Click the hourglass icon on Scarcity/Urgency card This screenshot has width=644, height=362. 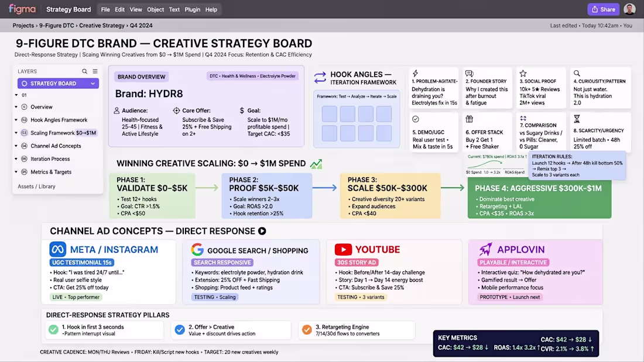[577, 119]
